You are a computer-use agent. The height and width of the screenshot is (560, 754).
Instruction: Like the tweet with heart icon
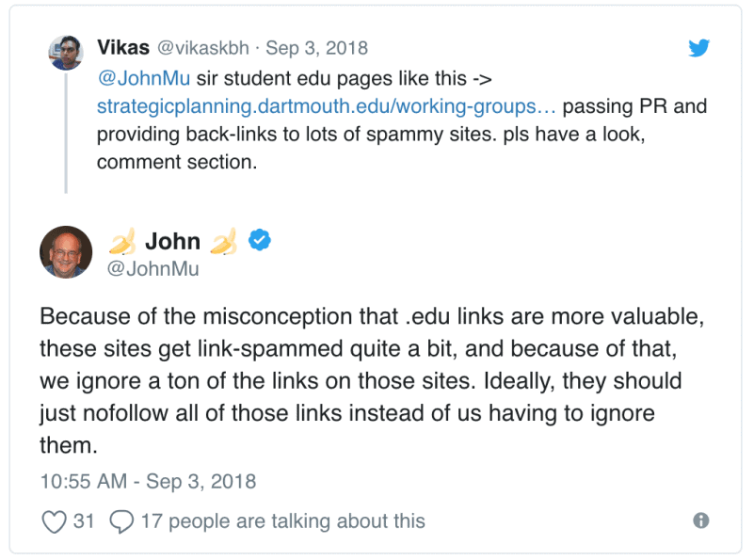point(56,520)
